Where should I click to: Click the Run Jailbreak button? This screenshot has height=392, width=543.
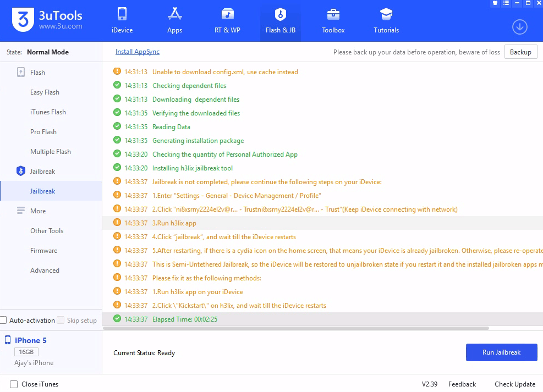[x=501, y=352]
